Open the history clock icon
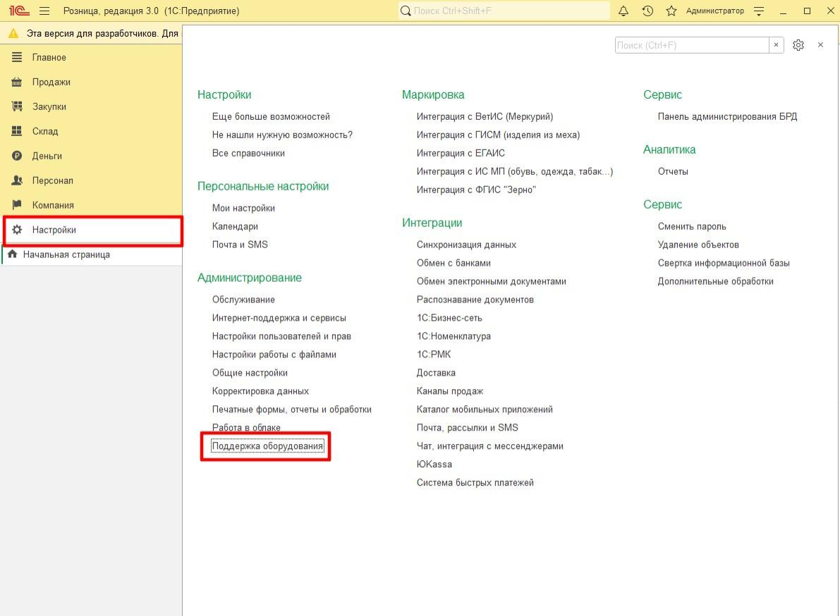Viewport: 840px width, 616px height. pos(647,11)
